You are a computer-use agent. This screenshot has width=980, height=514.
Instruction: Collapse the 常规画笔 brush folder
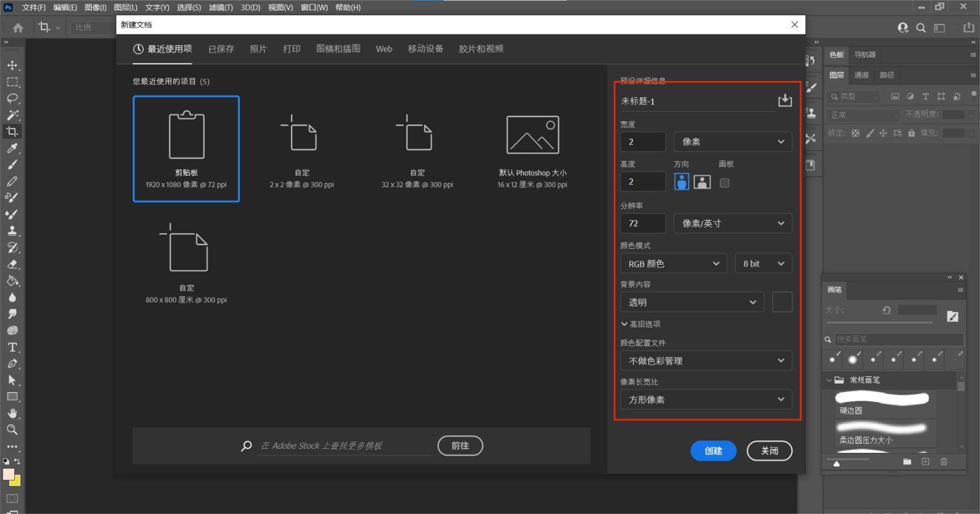[x=829, y=380]
